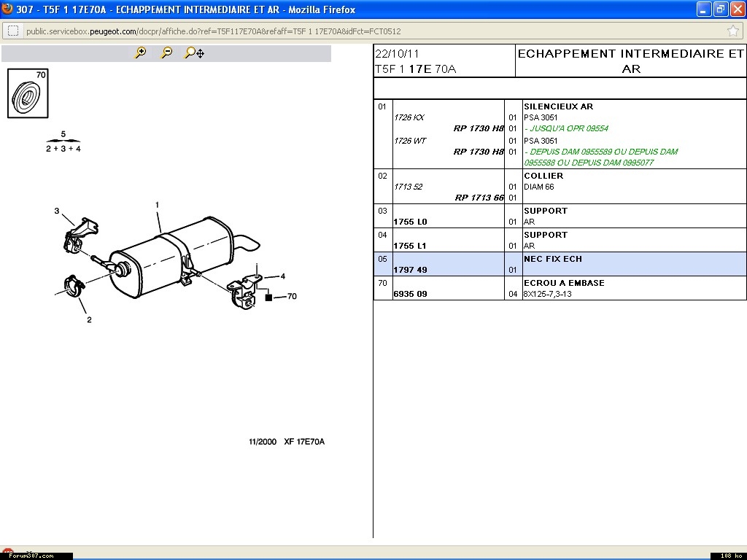
Task: Click part reference 1726 KX
Action: click(x=409, y=117)
